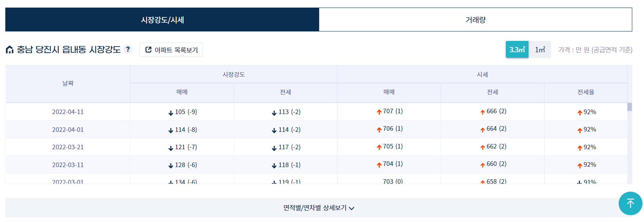Click chevron next to 면적별/연차별 상세보기
The height and width of the screenshot is (222, 644).
click(352, 208)
